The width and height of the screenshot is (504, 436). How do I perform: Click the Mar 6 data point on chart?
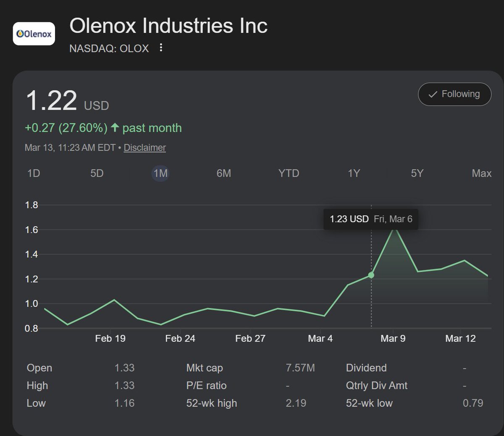[x=371, y=275]
